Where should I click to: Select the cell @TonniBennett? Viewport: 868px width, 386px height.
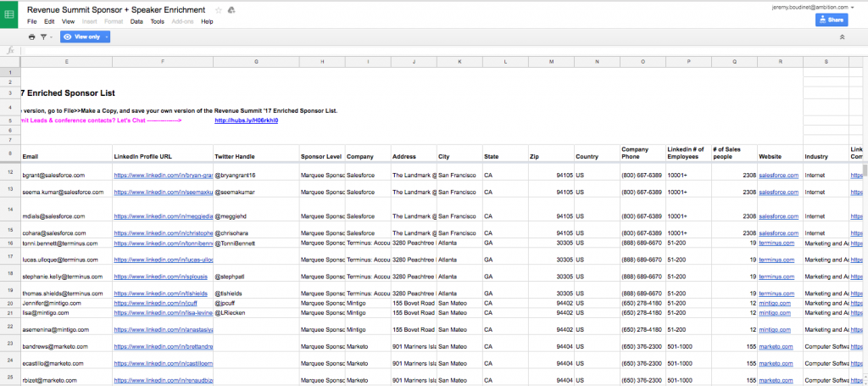256,243
